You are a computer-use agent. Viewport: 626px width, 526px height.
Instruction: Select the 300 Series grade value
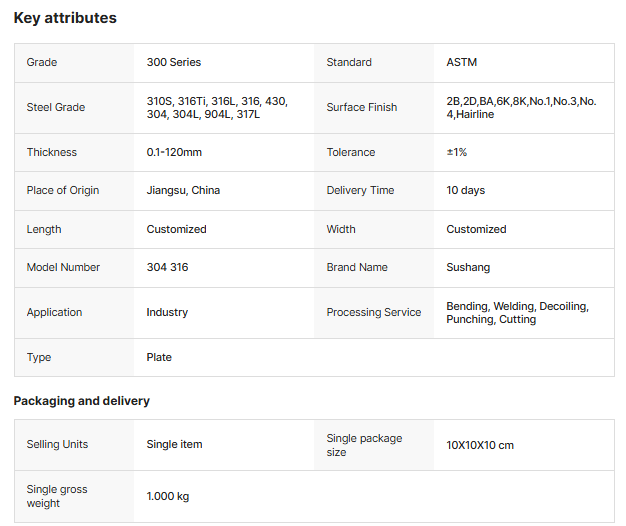click(x=173, y=62)
